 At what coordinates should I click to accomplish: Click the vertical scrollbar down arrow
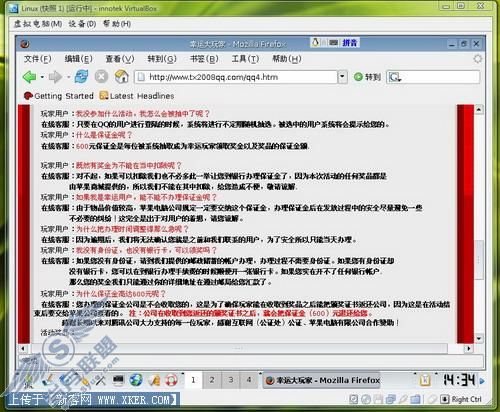(479, 339)
